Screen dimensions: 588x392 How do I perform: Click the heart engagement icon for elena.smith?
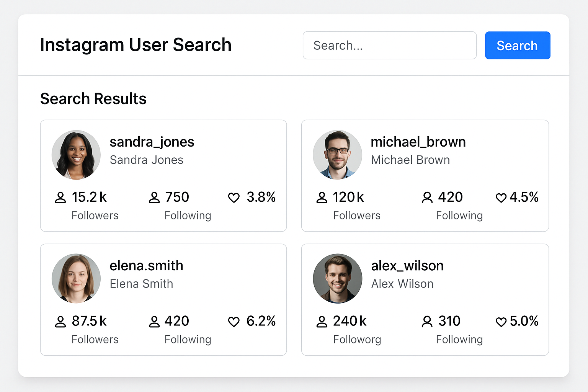[x=234, y=322]
